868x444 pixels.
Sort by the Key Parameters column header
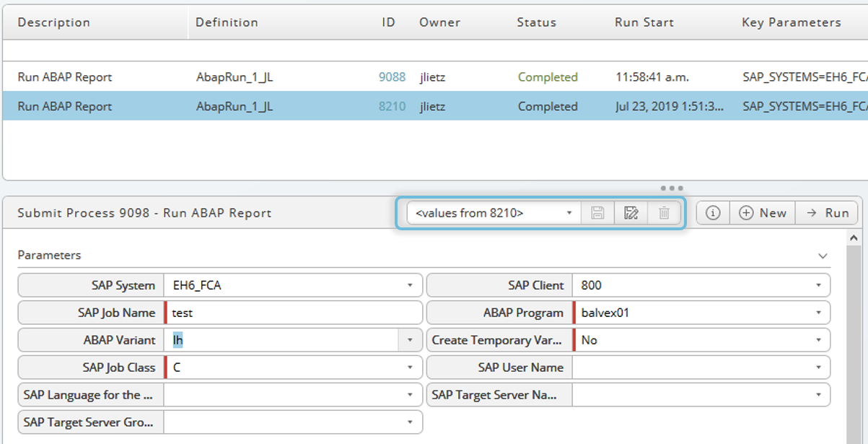tap(792, 22)
